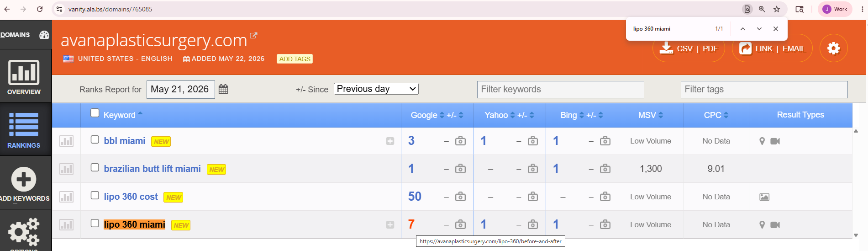Image resolution: width=868 pixels, height=251 pixels.
Task: Open the Overview bar chart section
Action: click(24, 77)
